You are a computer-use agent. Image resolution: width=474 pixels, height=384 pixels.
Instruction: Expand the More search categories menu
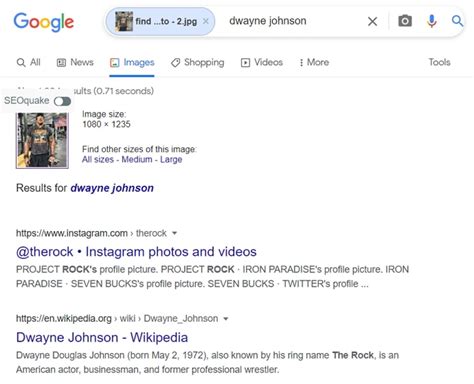pyautogui.click(x=314, y=62)
